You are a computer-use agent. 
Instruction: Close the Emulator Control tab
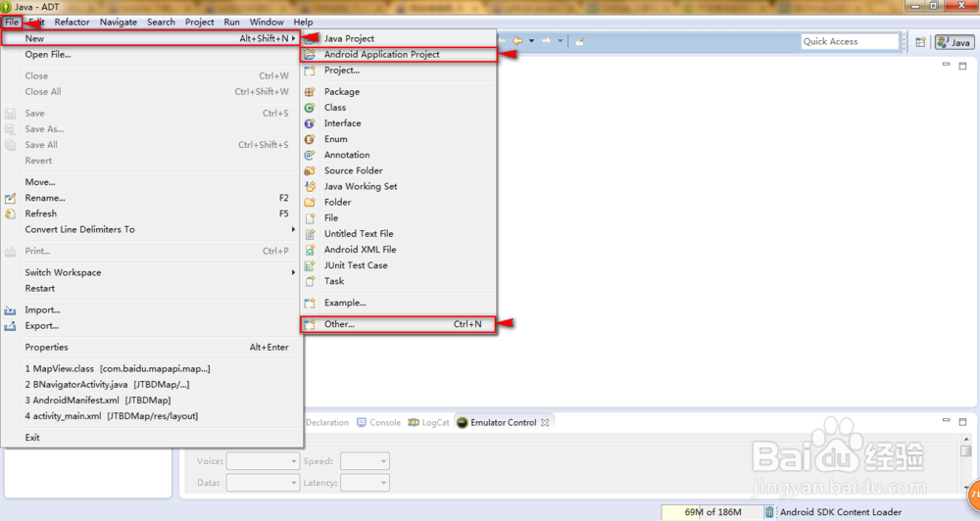click(x=545, y=423)
